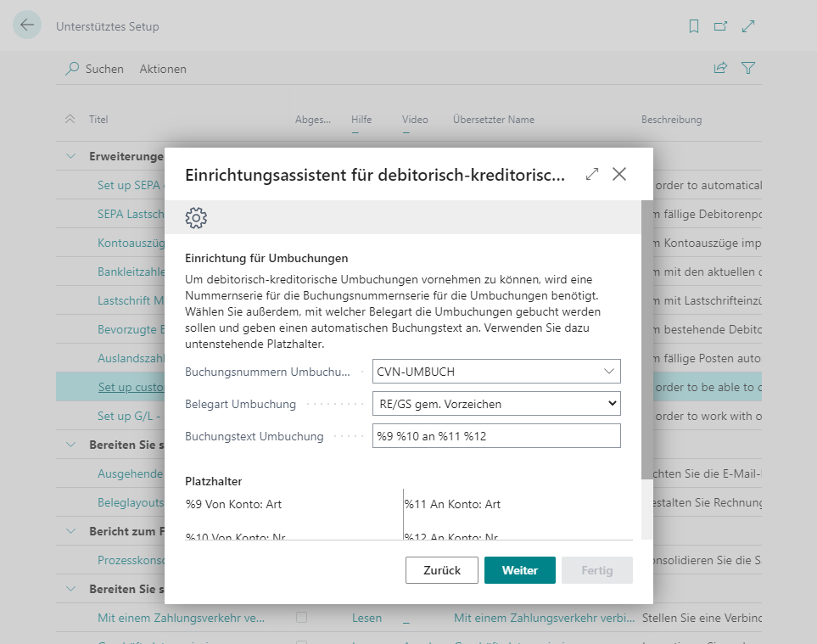Click the %9 Von Konto: Art placeholder

(233, 504)
